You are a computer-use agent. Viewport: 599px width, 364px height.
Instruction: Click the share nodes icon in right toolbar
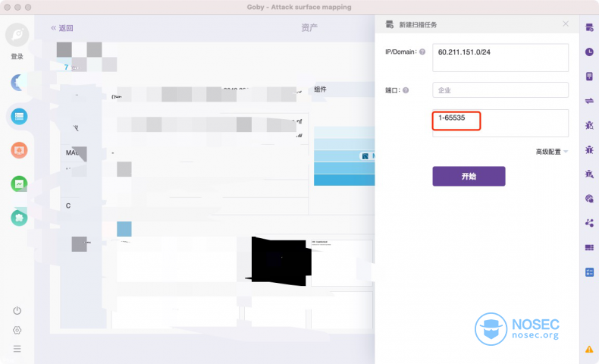tap(589, 223)
